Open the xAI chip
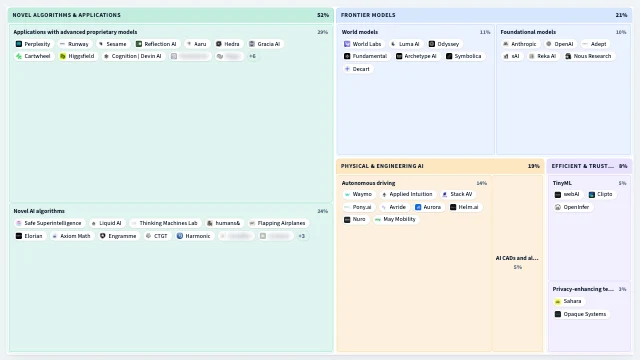The width and height of the screenshot is (640, 360). 511,56
